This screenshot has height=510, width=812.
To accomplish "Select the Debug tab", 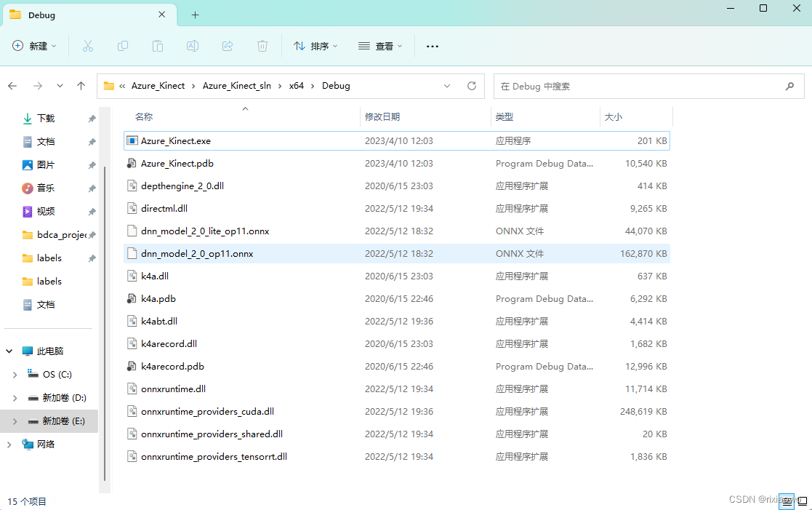I will [x=90, y=15].
